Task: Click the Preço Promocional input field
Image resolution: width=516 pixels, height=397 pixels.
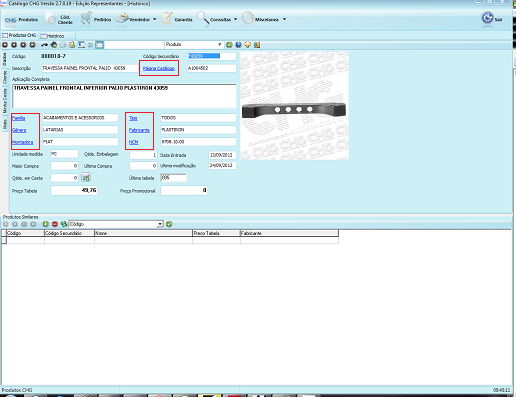Action: tap(184, 190)
